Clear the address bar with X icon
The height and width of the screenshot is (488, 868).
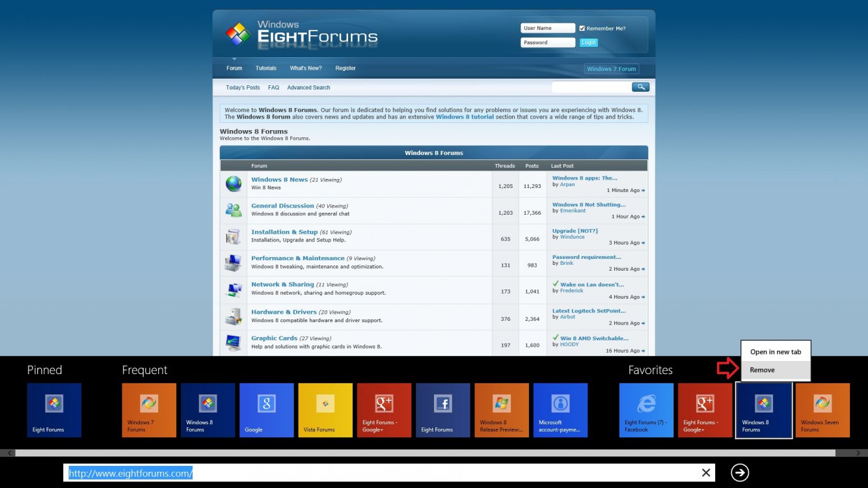pos(706,473)
